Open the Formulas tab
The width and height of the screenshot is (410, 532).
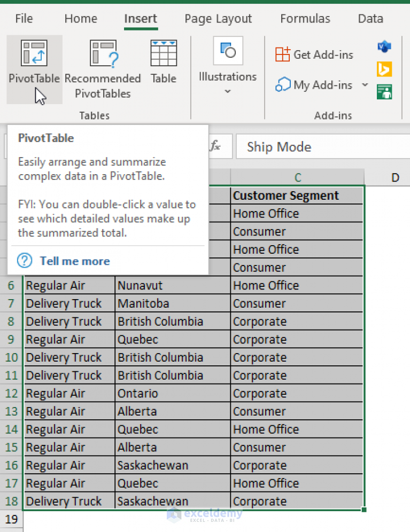[305, 18]
